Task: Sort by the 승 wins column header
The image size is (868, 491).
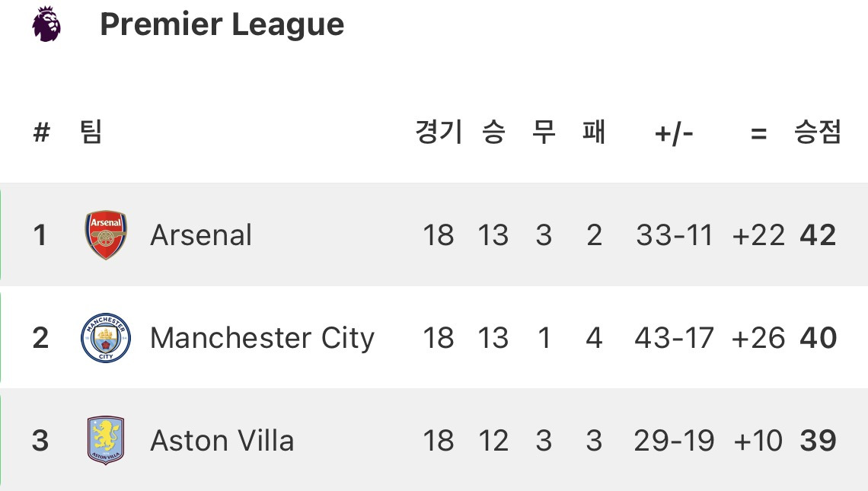Action: pos(493,133)
